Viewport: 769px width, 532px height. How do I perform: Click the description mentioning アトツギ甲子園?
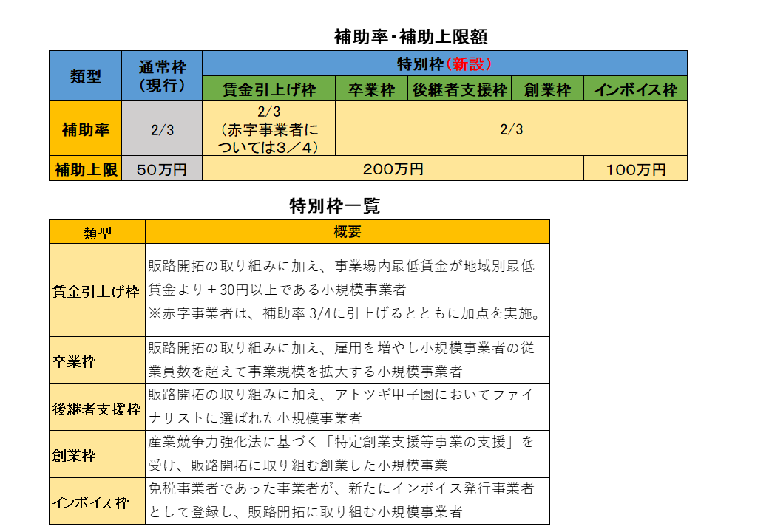341,395
